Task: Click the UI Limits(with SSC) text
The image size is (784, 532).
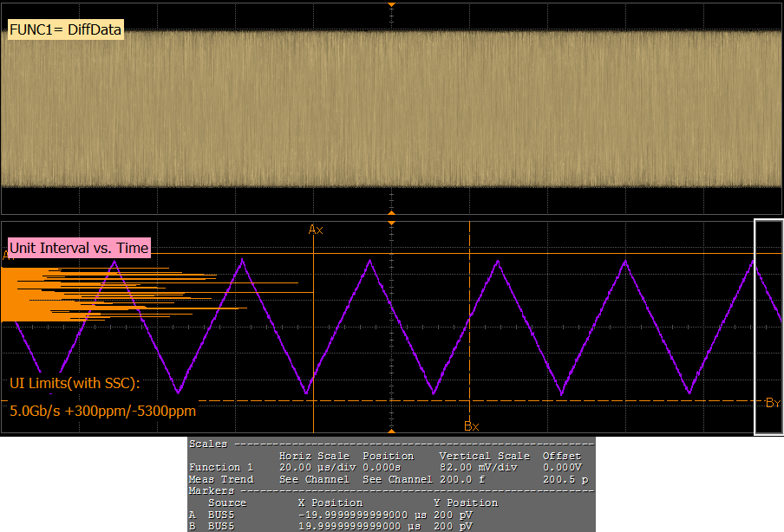Action: coord(75,383)
